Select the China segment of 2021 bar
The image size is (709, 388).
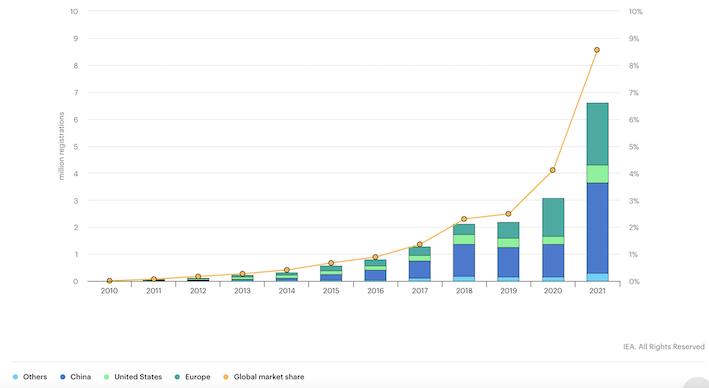pos(597,228)
